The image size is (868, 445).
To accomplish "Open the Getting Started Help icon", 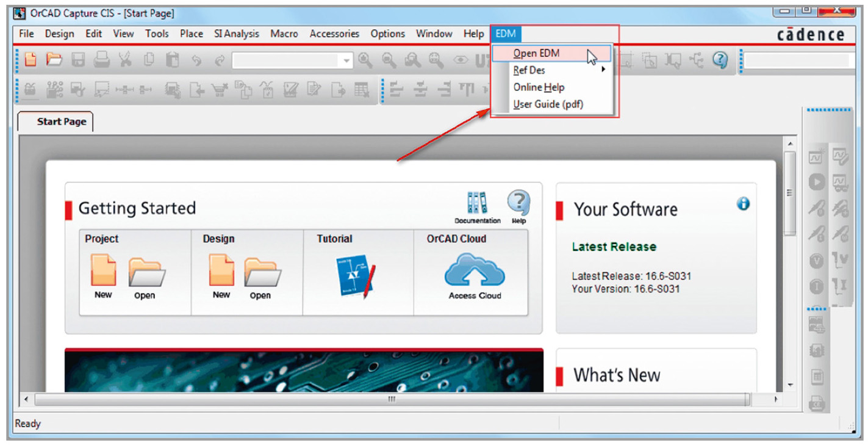I will (x=518, y=207).
